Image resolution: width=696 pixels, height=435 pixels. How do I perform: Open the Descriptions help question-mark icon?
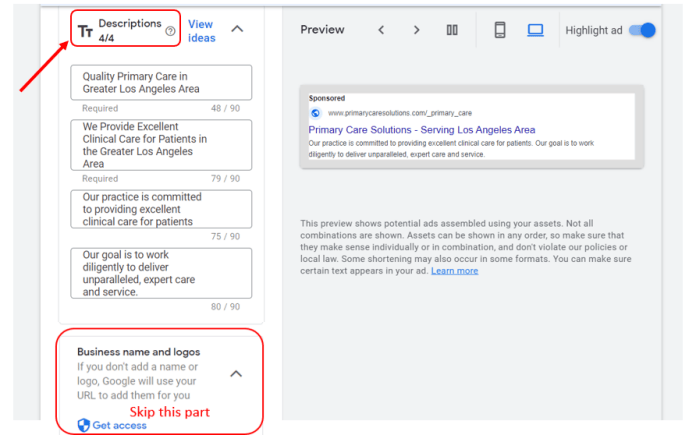click(170, 31)
